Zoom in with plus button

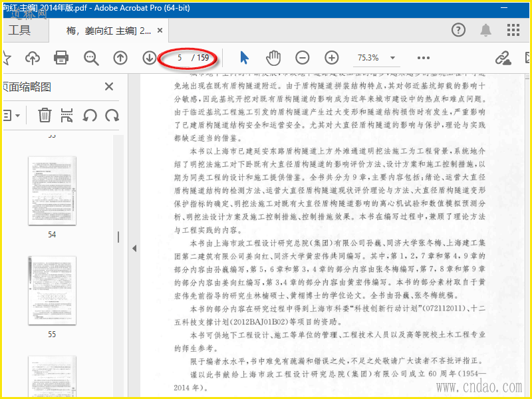(331, 58)
